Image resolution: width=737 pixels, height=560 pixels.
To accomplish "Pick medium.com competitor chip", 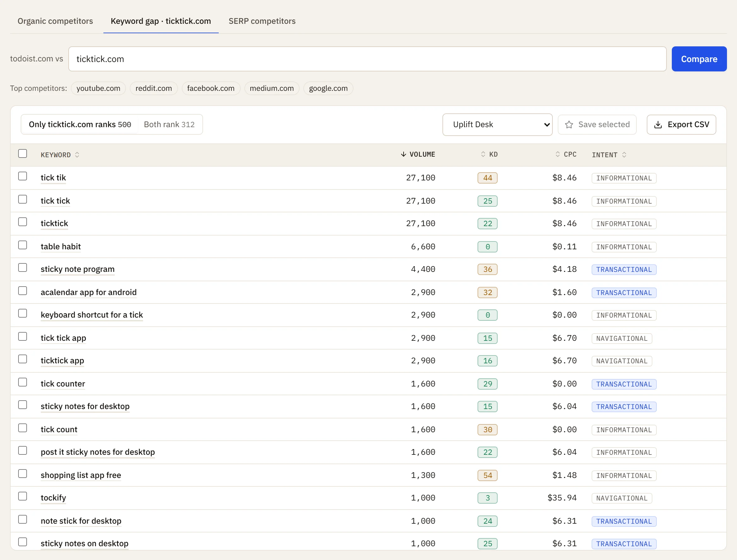I will coord(272,88).
